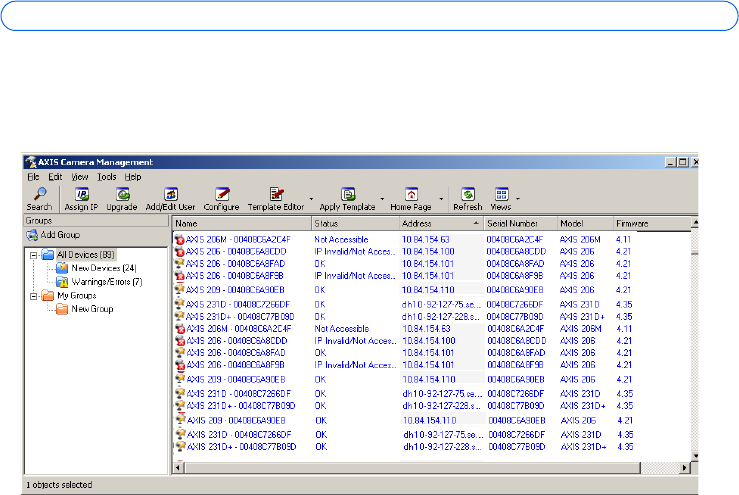Sort by the Serial Number column header
Image resolution: width=739 pixels, height=495 pixels.
(x=521, y=223)
